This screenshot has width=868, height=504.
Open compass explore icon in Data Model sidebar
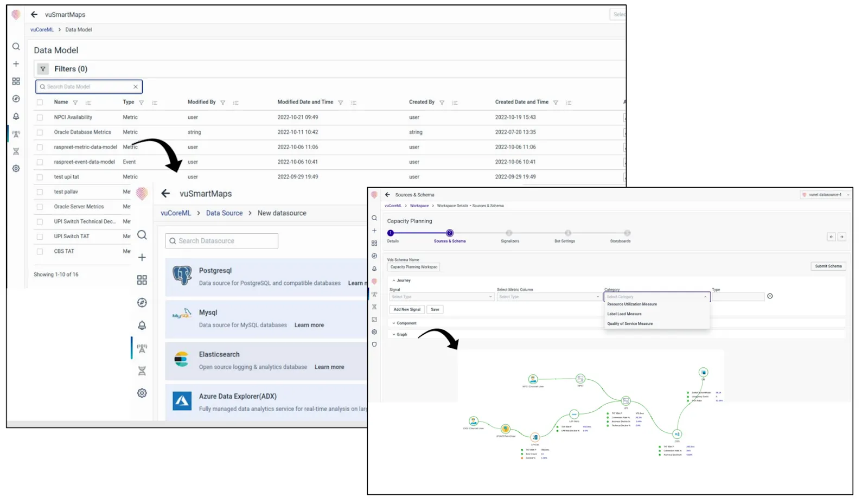tap(16, 99)
